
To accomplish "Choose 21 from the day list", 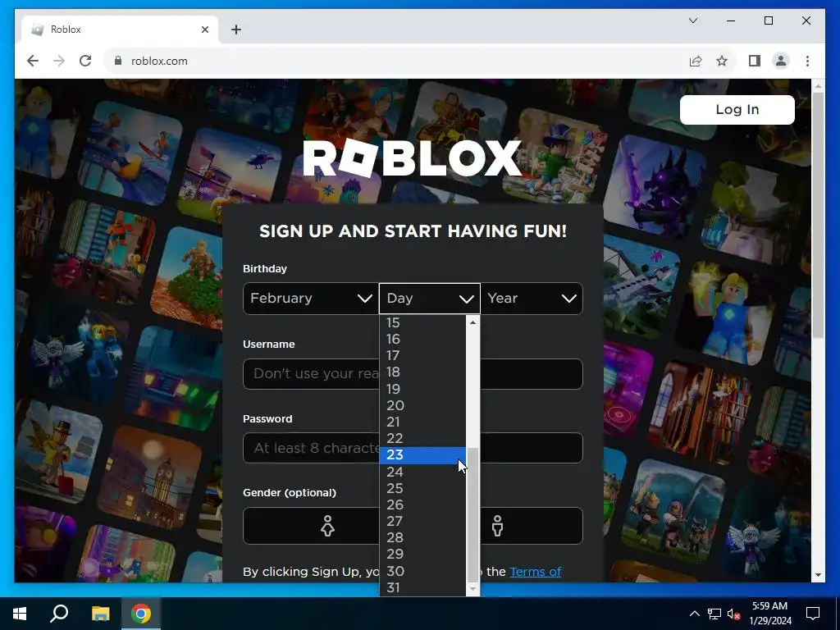I will click(422, 422).
